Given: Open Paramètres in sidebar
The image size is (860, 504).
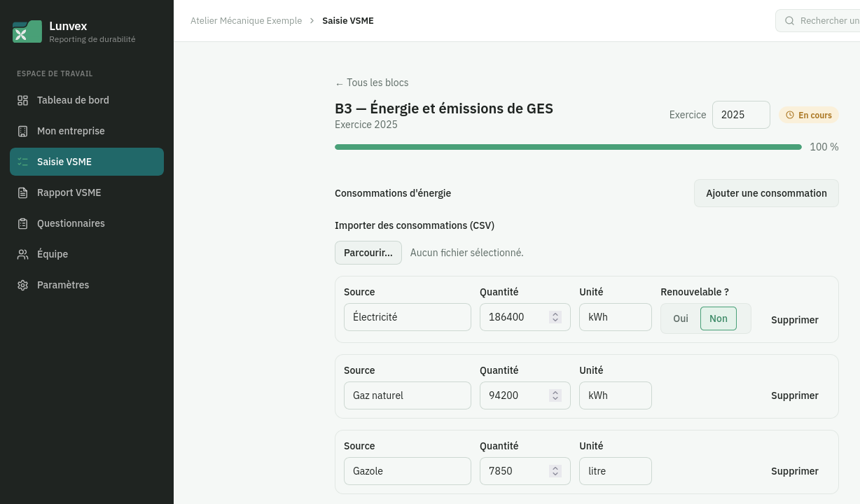Looking at the screenshot, I should coord(87,285).
